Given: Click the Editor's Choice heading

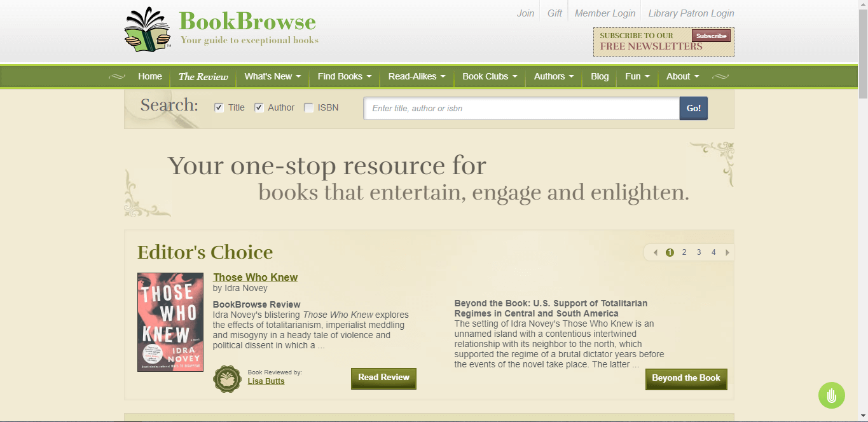Looking at the screenshot, I should pyautogui.click(x=205, y=252).
